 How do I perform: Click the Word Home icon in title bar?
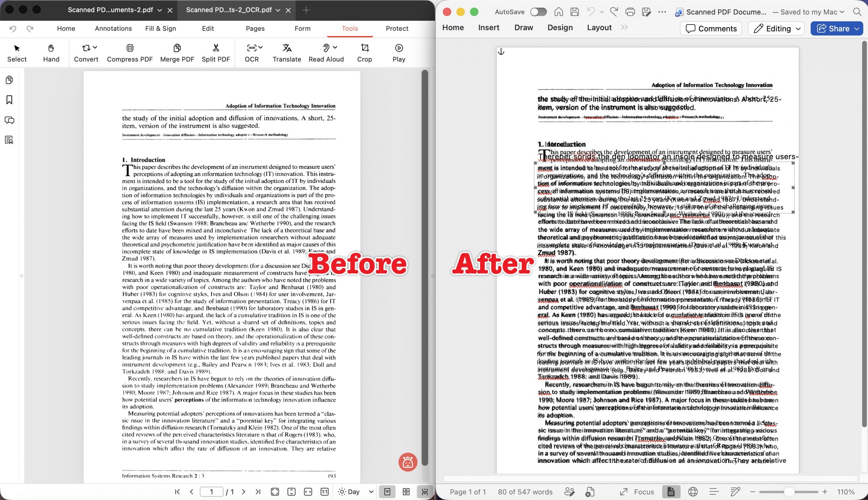point(559,12)
